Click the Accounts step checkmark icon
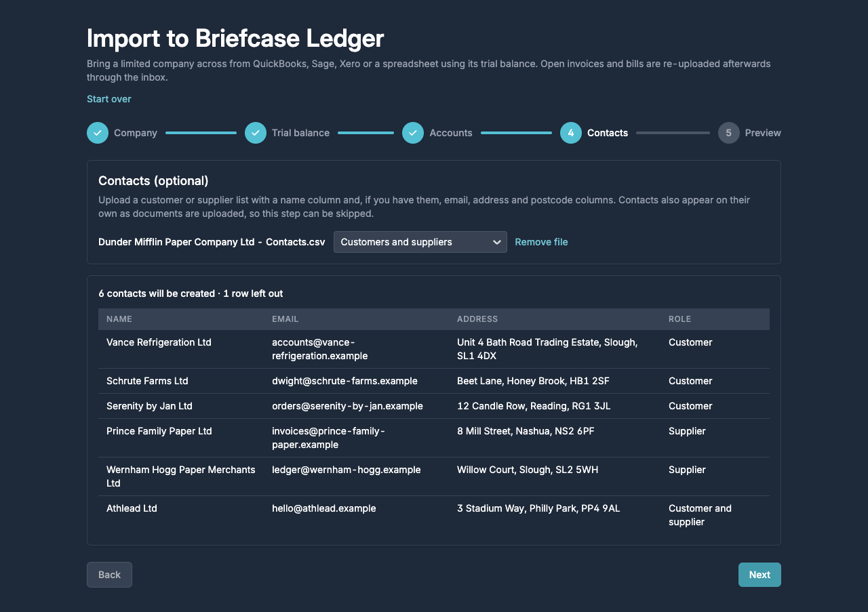 pos(413,133)
